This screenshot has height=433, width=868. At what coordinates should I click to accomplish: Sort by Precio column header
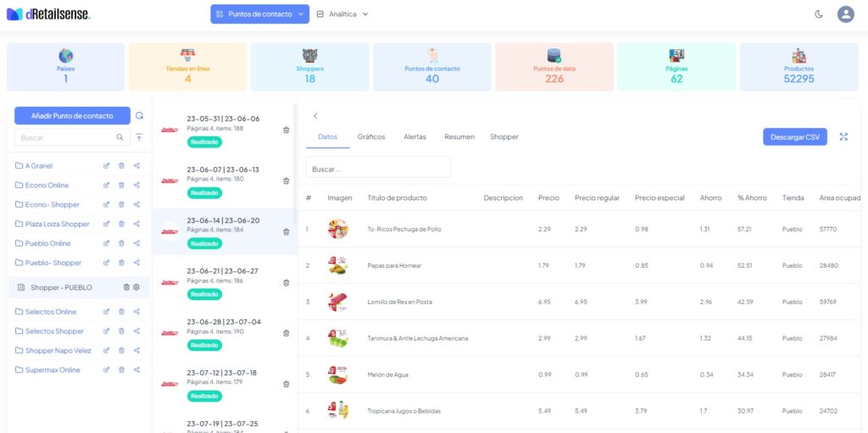coord(548,197)
